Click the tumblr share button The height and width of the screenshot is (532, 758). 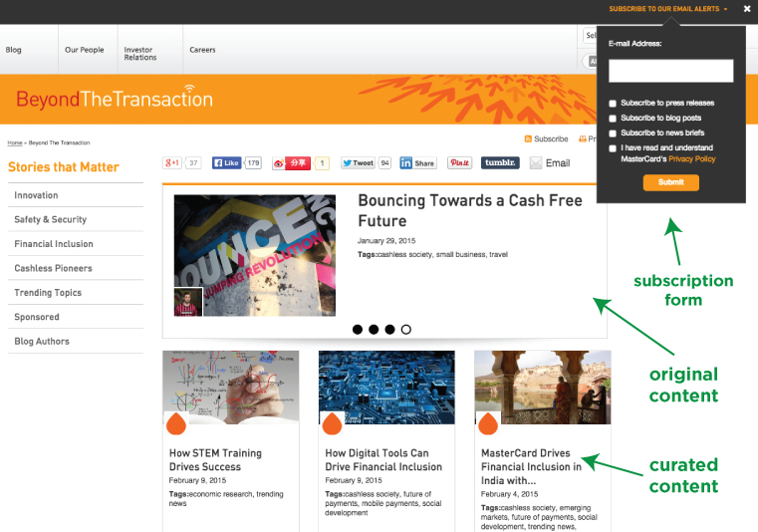[500, 163]
